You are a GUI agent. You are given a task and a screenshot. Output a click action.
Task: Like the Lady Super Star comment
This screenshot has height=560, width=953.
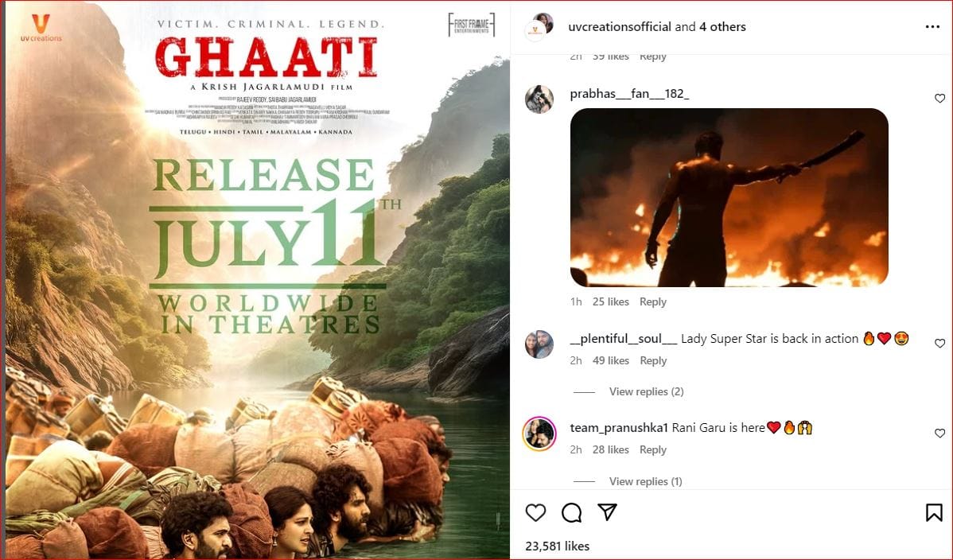click(939, 343)
